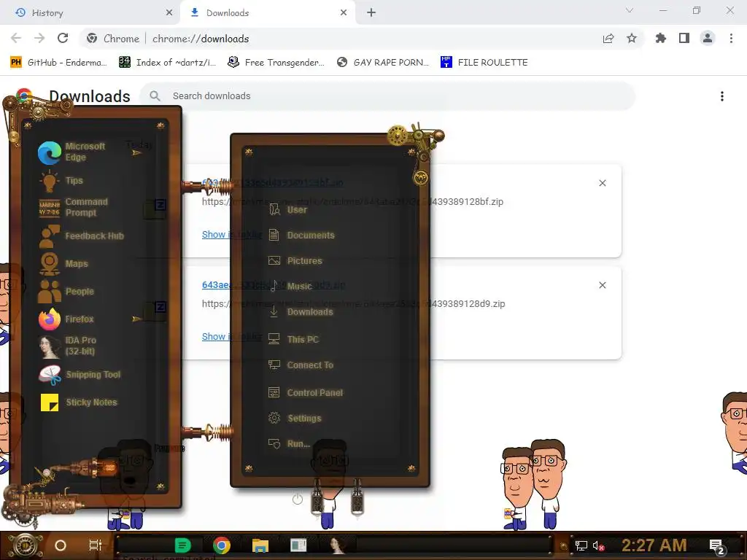Select Connect To in start menu
Image resolution: width=747 pixels, height=560 pixels.
(x=301, y=365)
